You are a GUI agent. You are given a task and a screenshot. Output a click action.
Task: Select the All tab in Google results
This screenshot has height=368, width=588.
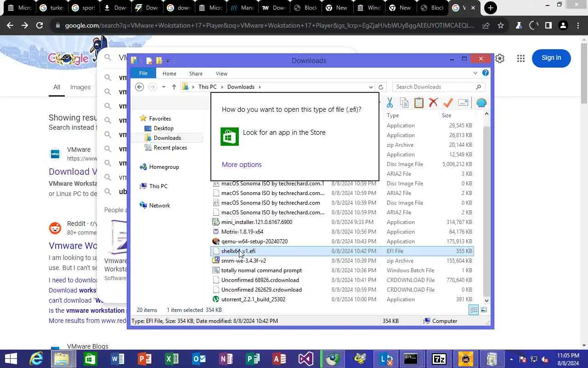click(x=57, y=87)
